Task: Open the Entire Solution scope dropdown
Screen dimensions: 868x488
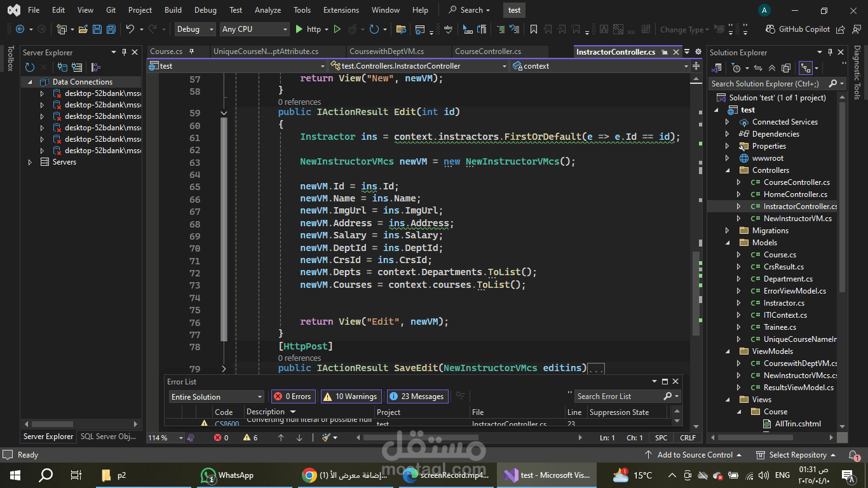Action: click(x=216, y=396)
